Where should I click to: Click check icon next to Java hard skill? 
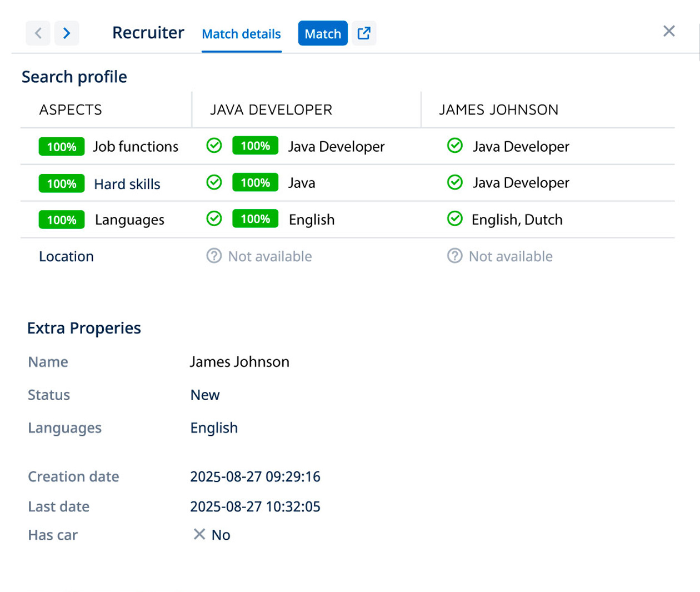(214, 182)
